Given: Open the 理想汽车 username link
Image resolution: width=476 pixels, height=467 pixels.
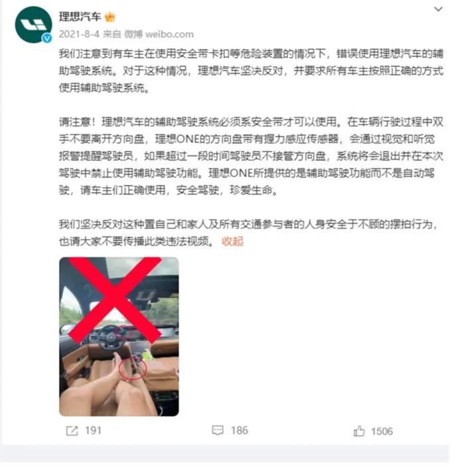Looking at the screenshot, I should pos(80,17).
